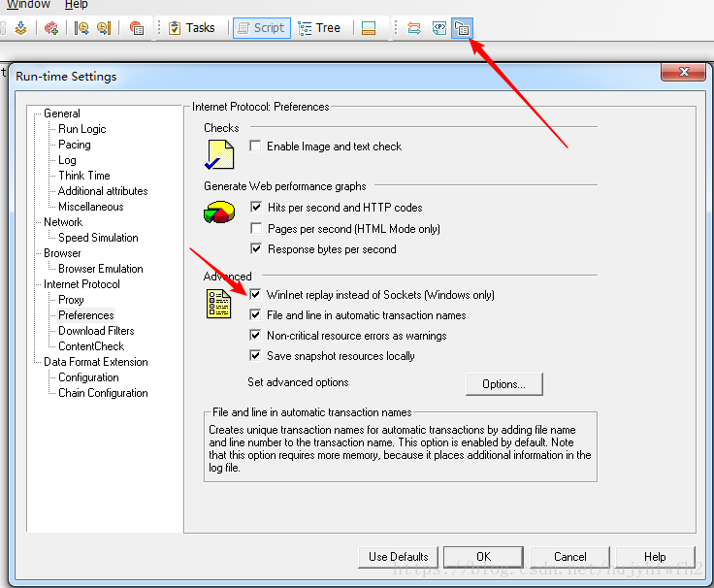Click the download layers toolbar icon
Viewport: 714px width, 588px height.
(20, 28)
